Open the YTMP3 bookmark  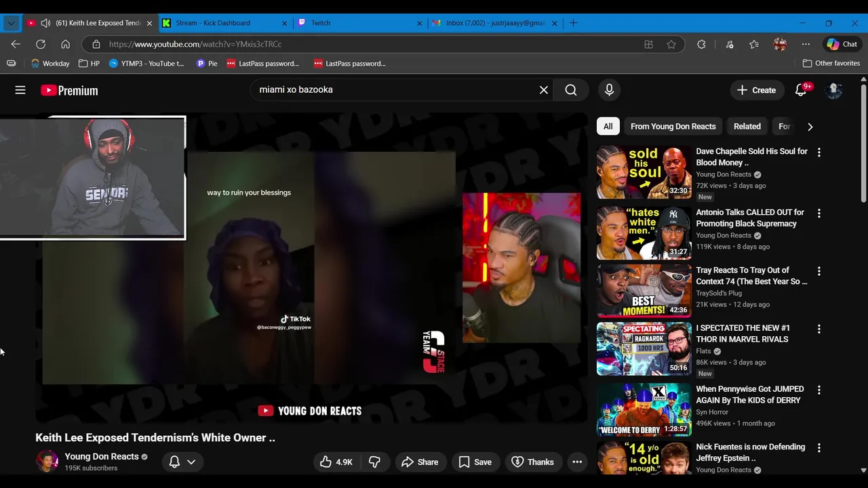pyautogui.click(x=146, y=64)
